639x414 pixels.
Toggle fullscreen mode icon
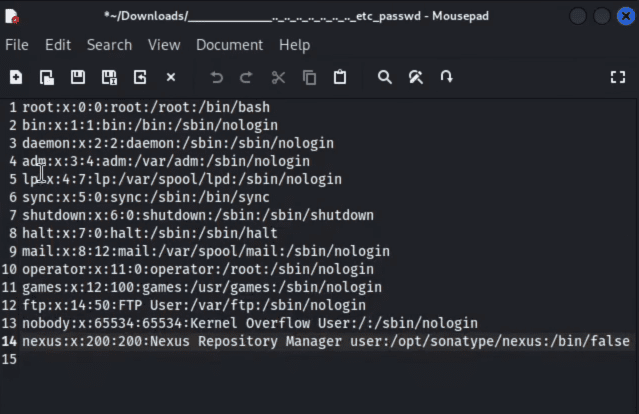pos(618,77)
